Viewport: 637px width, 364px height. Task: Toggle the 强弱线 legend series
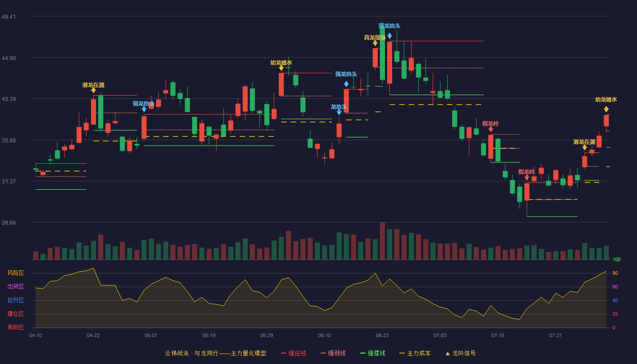pyautogui.click(x=333, y=353)
